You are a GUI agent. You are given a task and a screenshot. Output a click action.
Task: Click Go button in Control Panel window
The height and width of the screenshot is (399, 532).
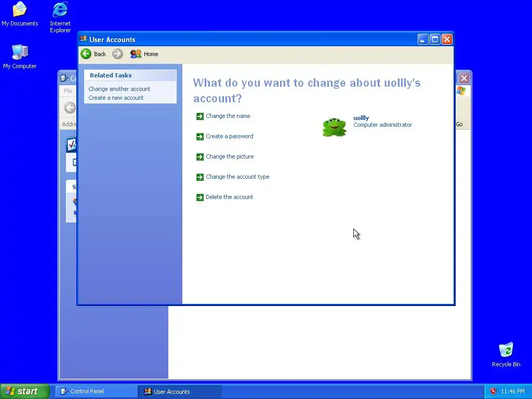pyautogui.click(x=459, y=125)
